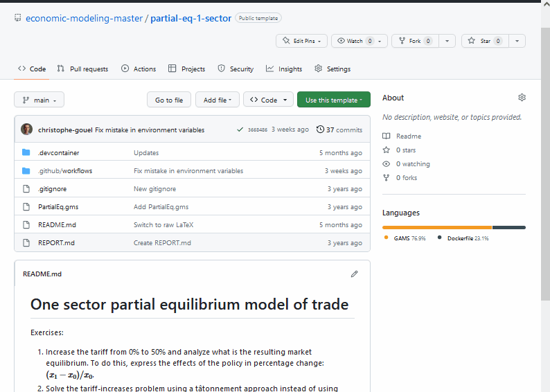
Task: Click the Go to file button
Action: point(169,100)
